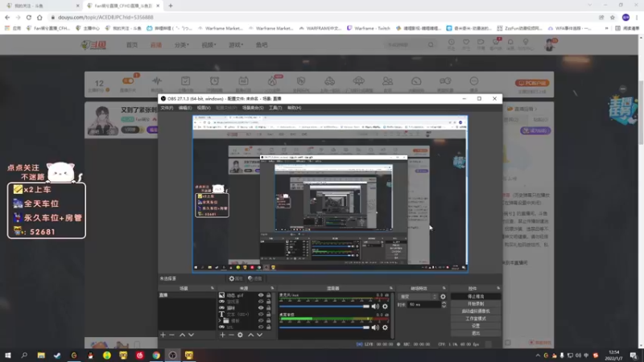Open the OBS 工具(T) menu
Image resolution: width=644 pixels, height=362 pixels.
[275, 108]
